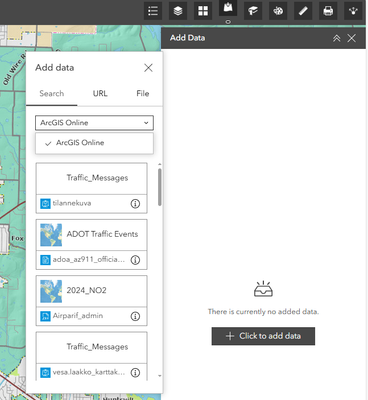Switch to the URL tab
This screenshot has width=368, height=400.
[x=100, y=94]
